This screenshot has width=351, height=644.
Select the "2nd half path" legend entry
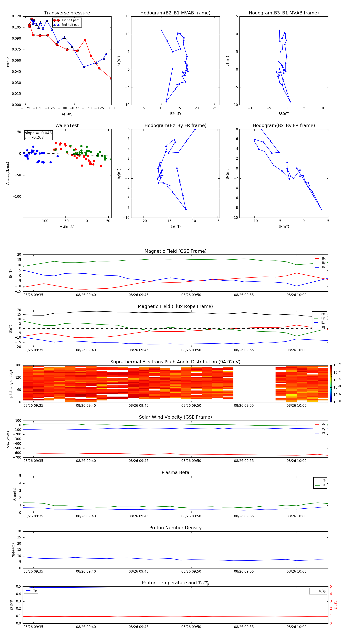(67, 25)
